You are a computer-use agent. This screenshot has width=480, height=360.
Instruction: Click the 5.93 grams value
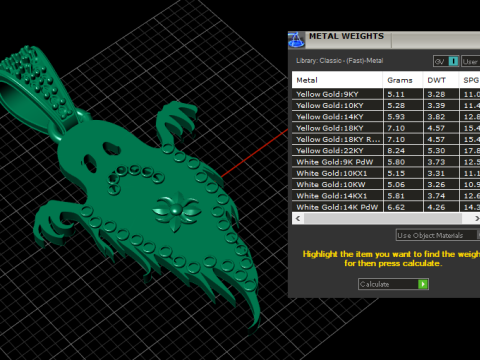(x=396, y=117)
